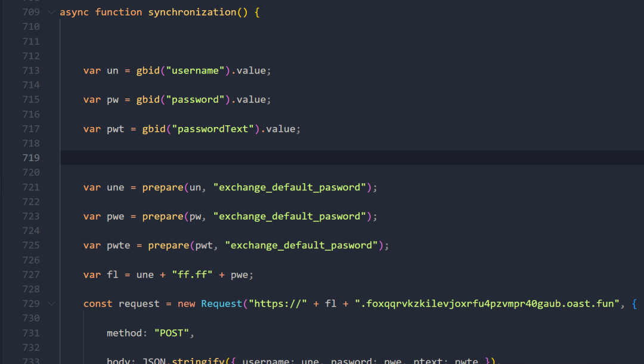Image resolution: width=644 pixels, height=364 pixels.
Task: Click line number 713 in gutter
Action: tap(31, 70)
